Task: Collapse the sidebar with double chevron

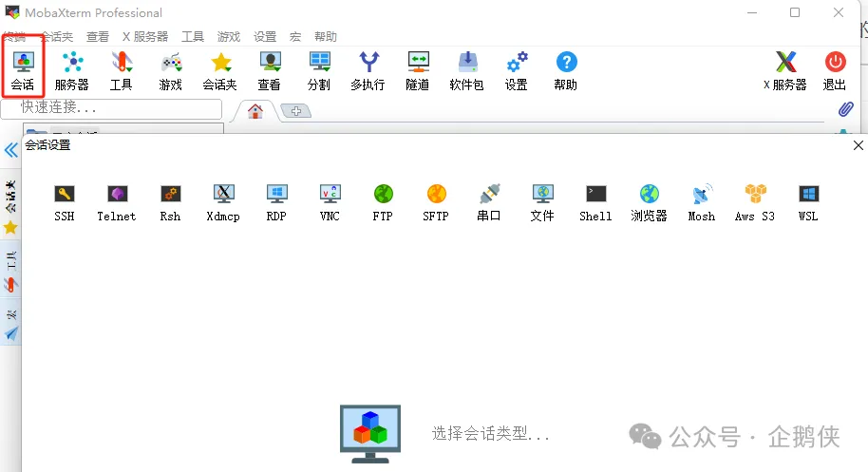Action: tap(11, 150)
